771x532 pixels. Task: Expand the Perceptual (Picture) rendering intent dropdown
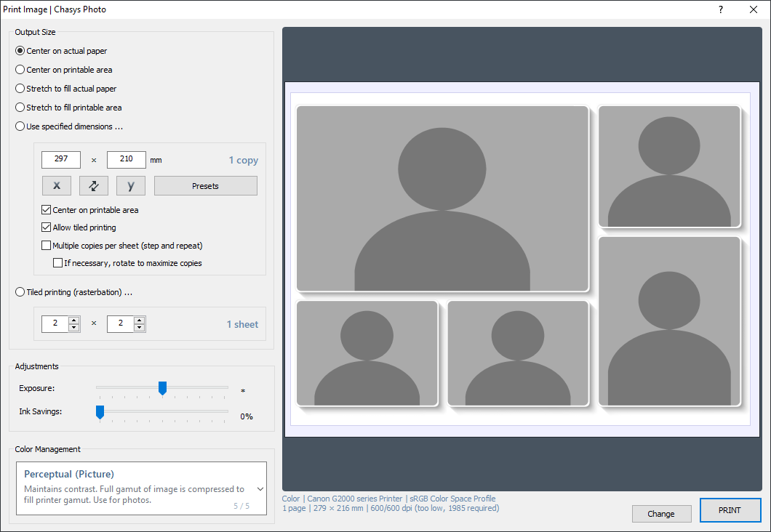[260, 489]
